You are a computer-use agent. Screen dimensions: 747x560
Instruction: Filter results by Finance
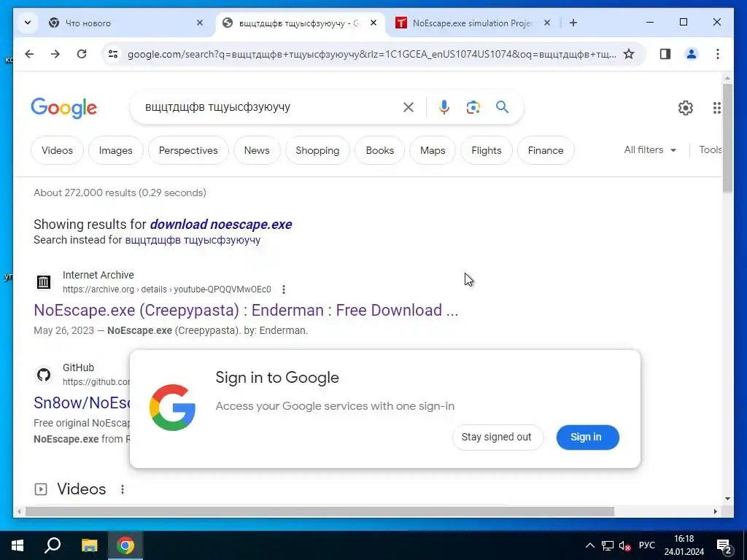(546, 150)
